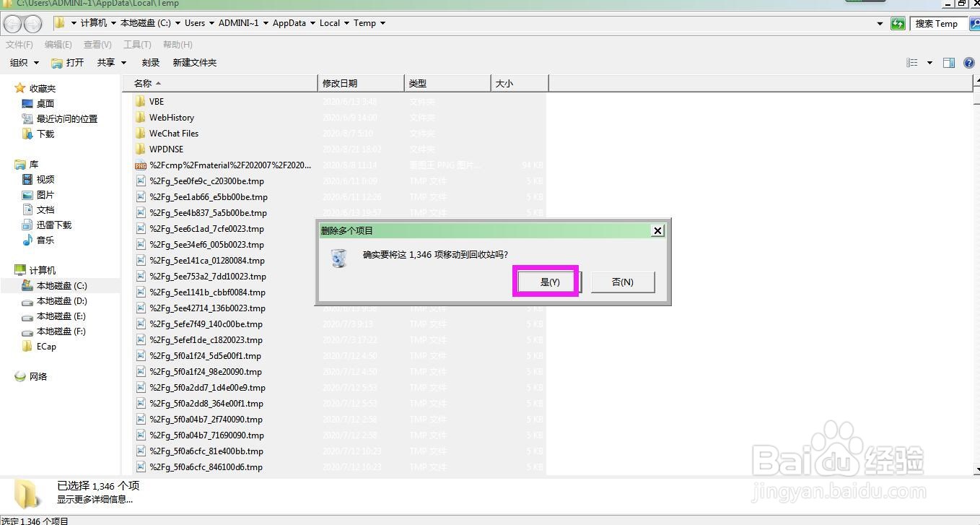Open the 文件(F) menu
980x525 pixels.
19,45
